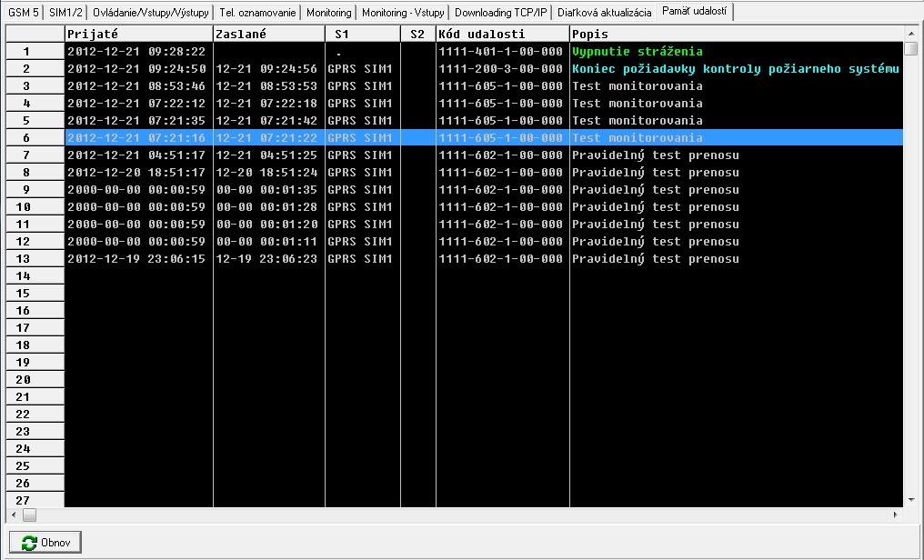Click the Zaslané column header
The height and width of the screenshot is (560, 924).
(268, 35)
